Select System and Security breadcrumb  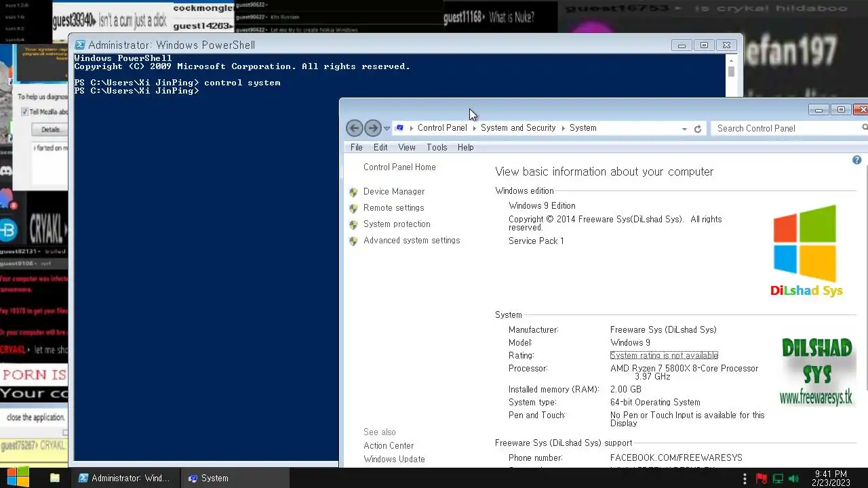[518, 127]
